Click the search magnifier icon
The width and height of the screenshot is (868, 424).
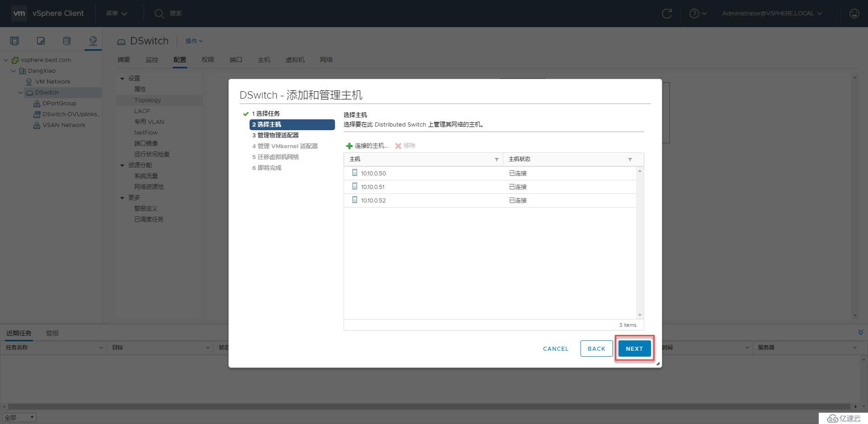pyautogui.click(x=159, y=14)
